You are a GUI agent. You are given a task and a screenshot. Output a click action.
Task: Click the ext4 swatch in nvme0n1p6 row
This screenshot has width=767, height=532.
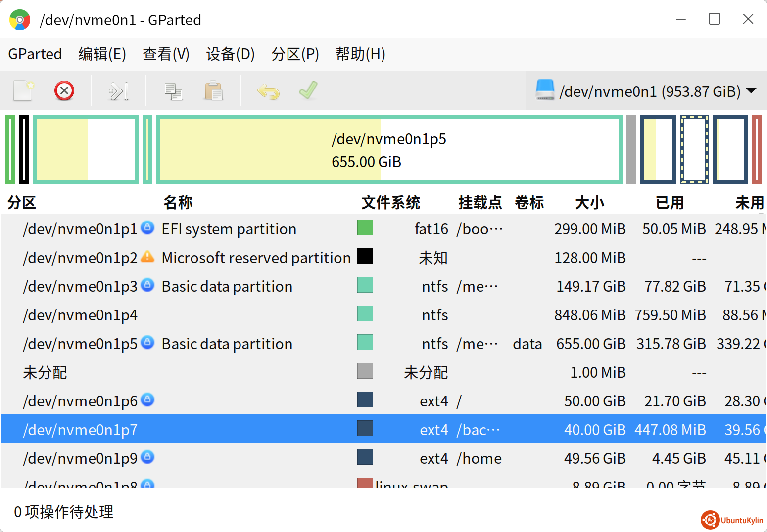(x=365, y=399)
